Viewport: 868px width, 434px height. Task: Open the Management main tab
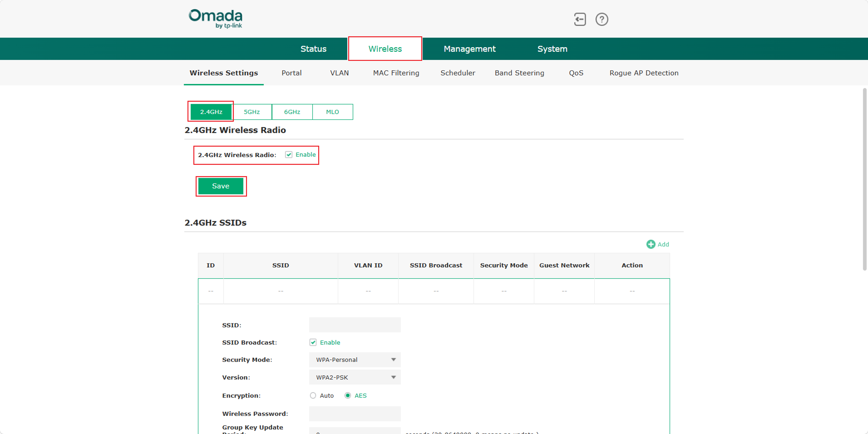tap(469, 49)
